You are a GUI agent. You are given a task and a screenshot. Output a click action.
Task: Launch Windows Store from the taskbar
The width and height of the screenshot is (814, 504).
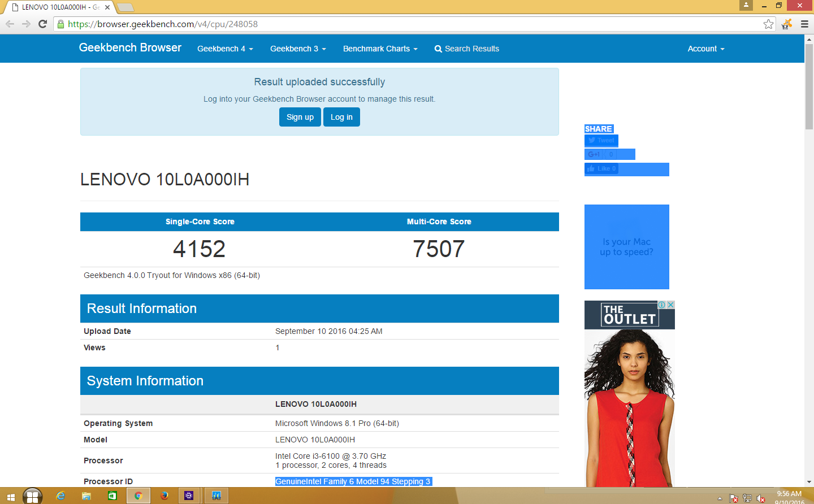click(x=112, y=496)
